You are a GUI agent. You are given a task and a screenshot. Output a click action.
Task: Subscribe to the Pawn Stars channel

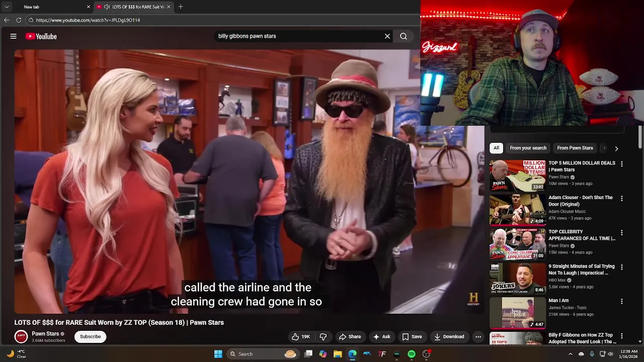90,337
